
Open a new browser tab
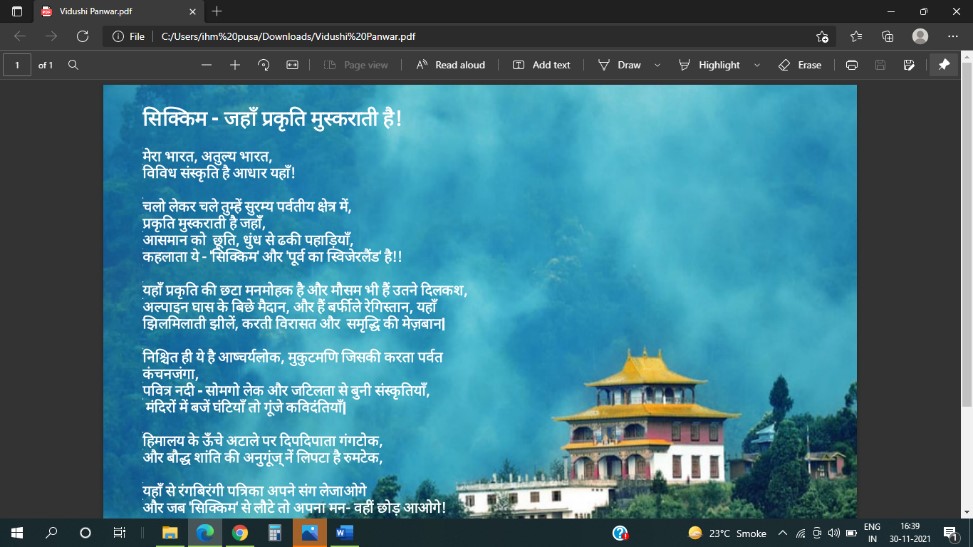tap(217, 11)
